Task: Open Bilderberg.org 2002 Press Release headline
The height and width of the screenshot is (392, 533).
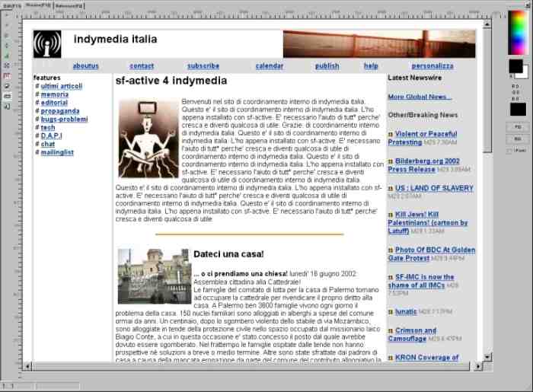Action: [424, 165]
